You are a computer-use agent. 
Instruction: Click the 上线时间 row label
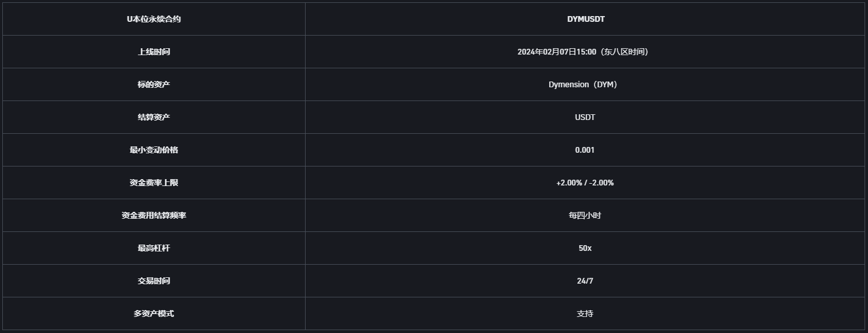(x=154, y=52)
